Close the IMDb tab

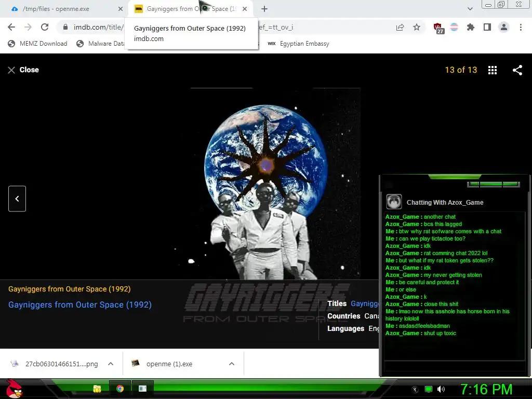point(245,9)
